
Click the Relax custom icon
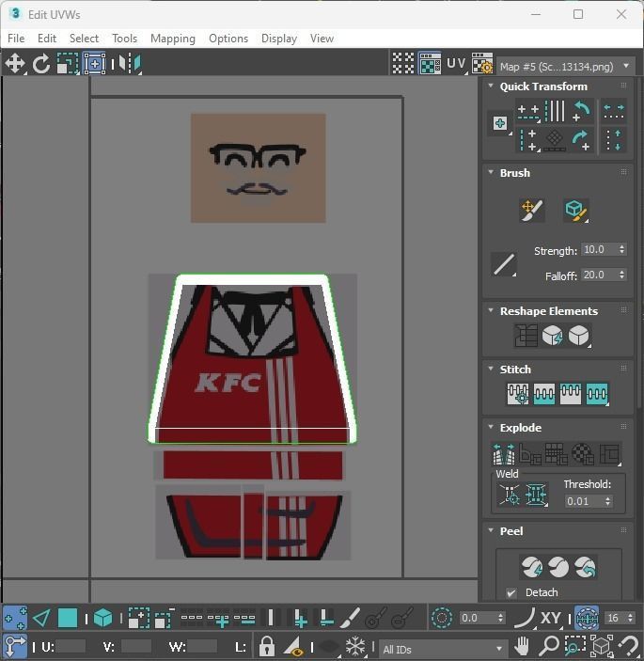pyautogui.click(x=579, y=336)
